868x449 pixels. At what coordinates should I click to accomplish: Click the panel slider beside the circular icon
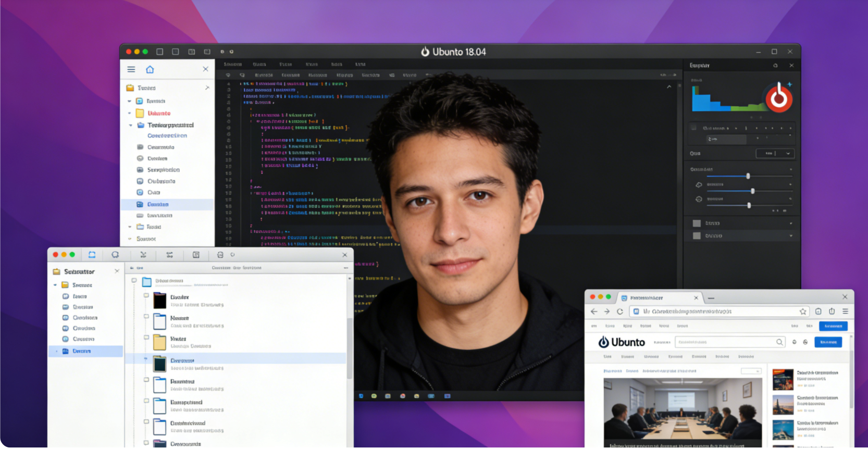coord(749,205)
